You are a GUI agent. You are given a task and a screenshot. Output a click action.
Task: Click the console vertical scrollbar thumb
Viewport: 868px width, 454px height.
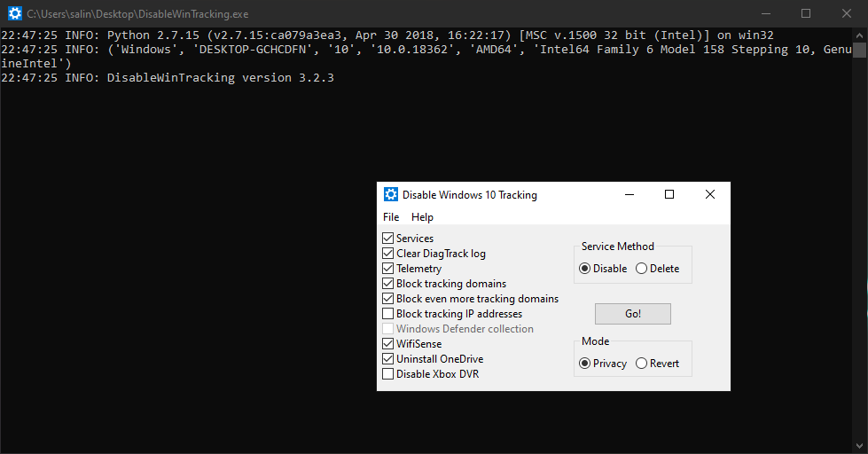(860, 50)
